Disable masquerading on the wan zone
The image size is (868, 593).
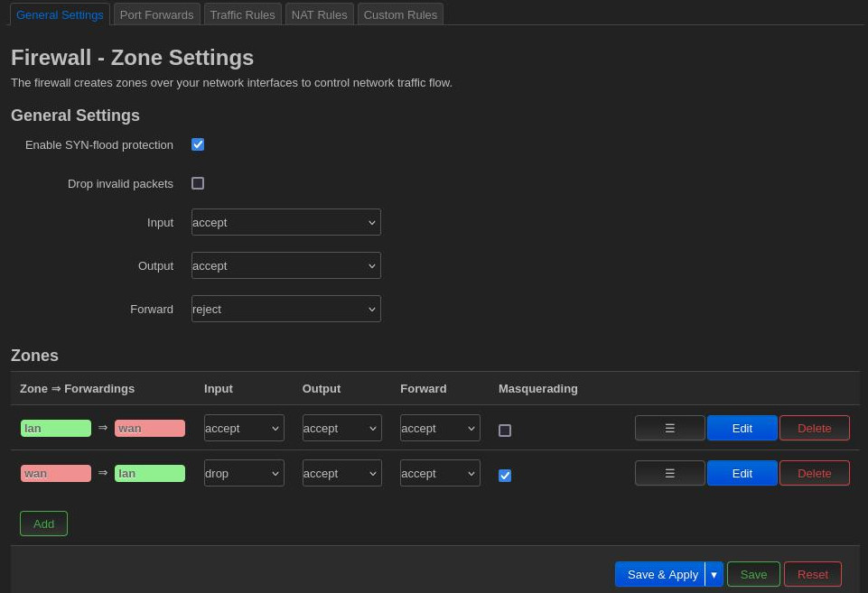505,476
